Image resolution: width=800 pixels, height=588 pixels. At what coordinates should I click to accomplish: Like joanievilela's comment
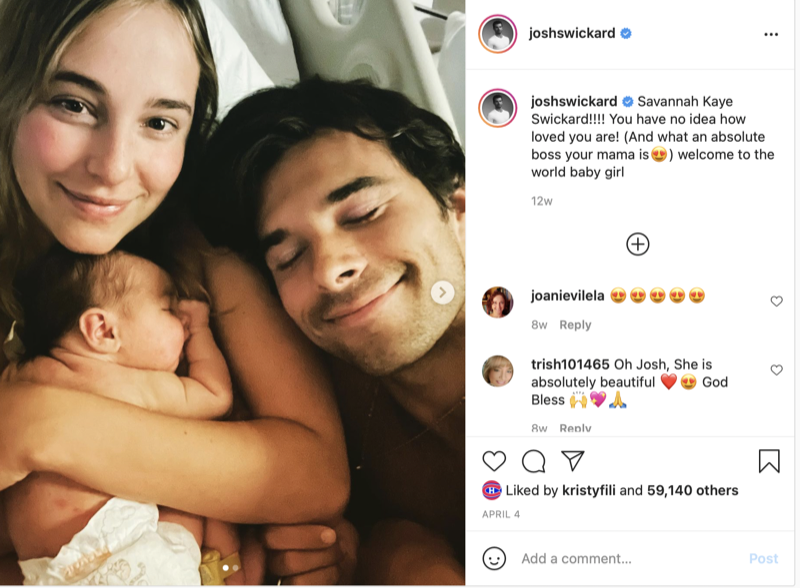click(x=777, y=301)
